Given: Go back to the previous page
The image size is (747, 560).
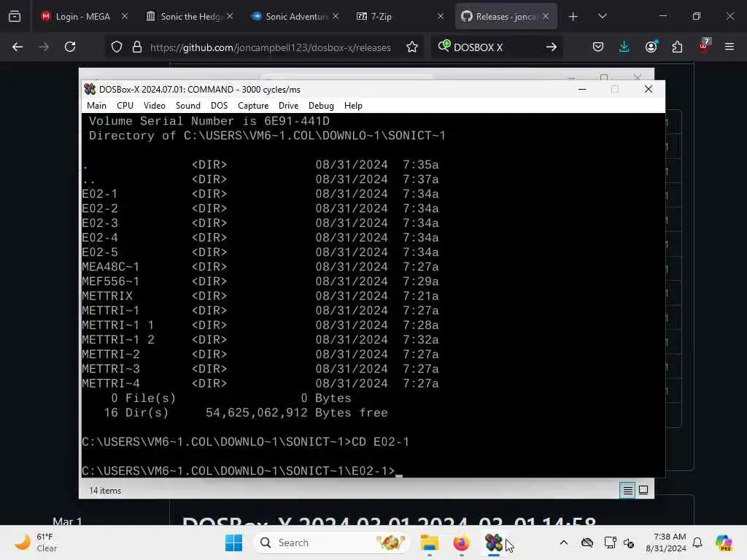Looking at the screenshot, I should (x=18, y=47).
